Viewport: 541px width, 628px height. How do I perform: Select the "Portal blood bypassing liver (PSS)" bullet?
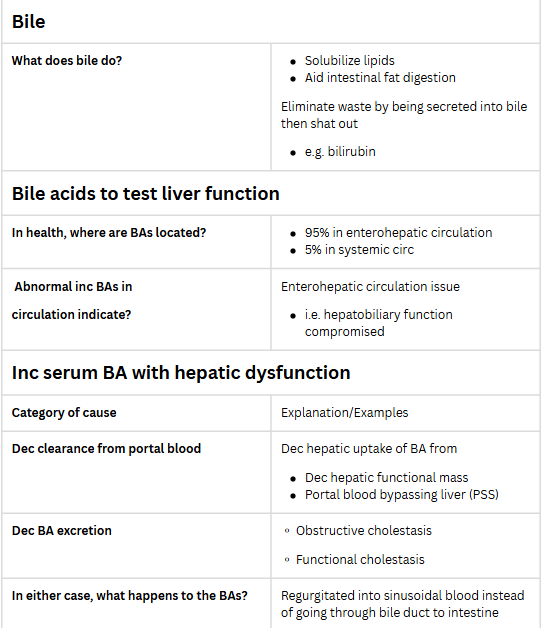(x=402, y=495)
